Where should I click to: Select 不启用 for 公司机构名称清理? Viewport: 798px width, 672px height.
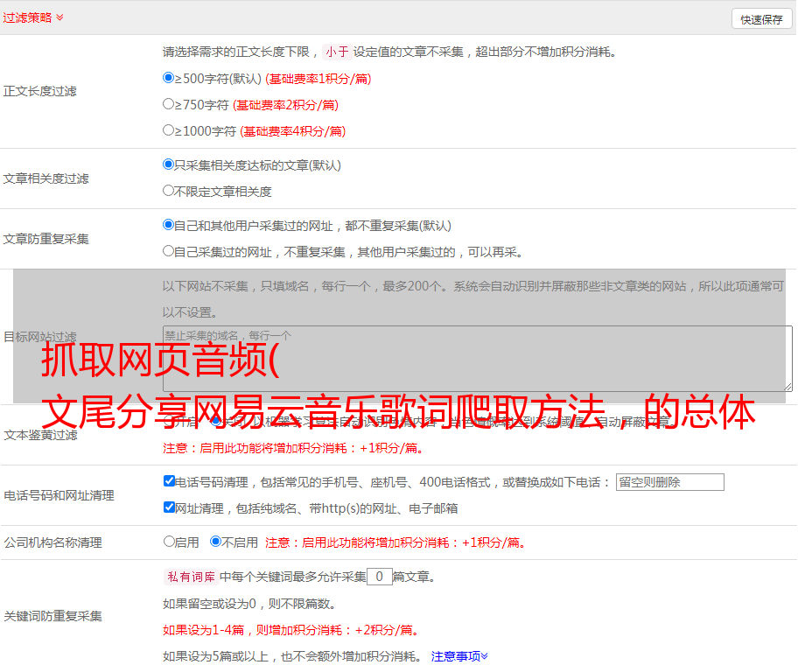coord(216,542)
